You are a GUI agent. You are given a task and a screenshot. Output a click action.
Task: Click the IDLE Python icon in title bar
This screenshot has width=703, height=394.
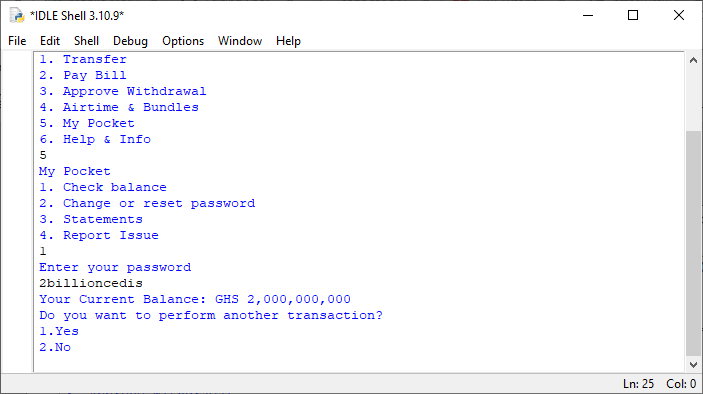[x=17, y=16]
